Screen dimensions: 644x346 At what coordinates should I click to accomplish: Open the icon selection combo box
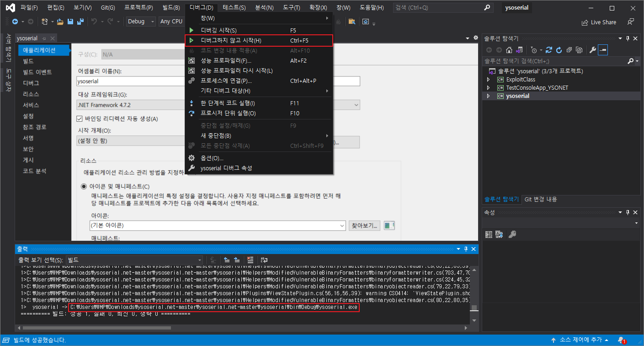click(x=218, y=225)
